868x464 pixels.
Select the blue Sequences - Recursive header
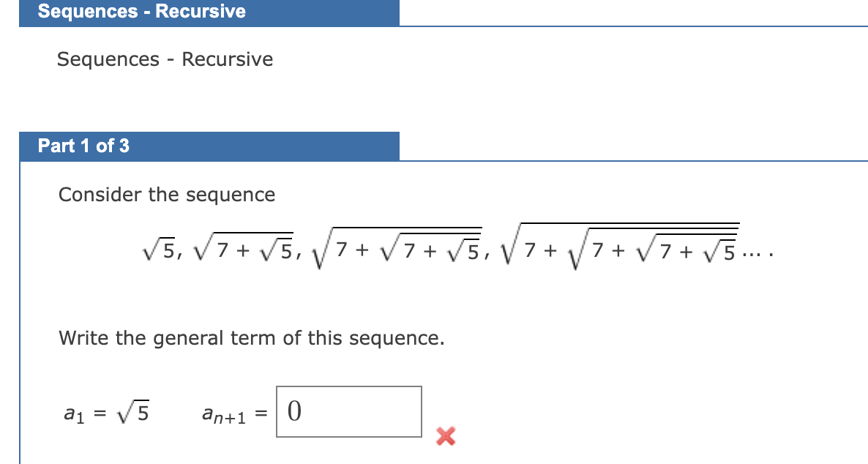(x=209, y=12)
